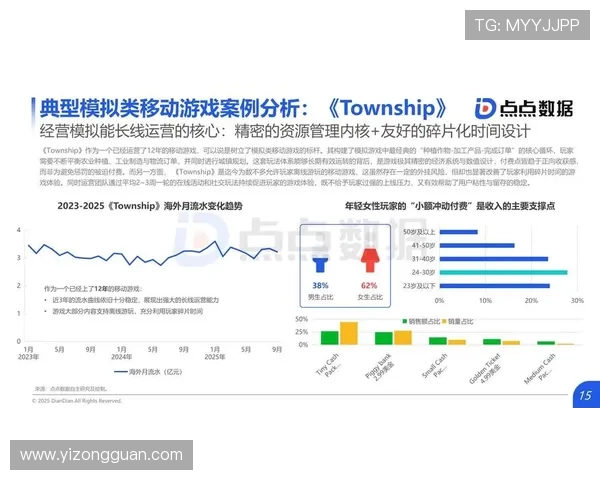Click the blue bar for 31-40岁
Viewport: 600px width, 480px height.
(x=494, y=259)
